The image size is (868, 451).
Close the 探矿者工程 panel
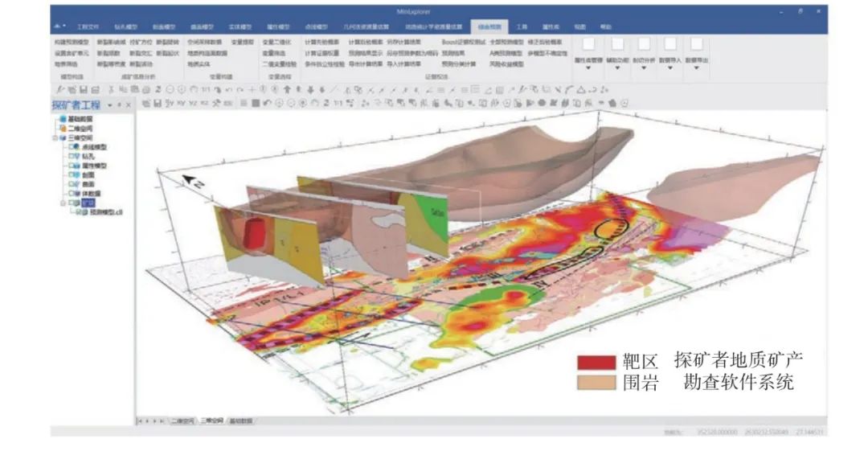tap(129, 105)
